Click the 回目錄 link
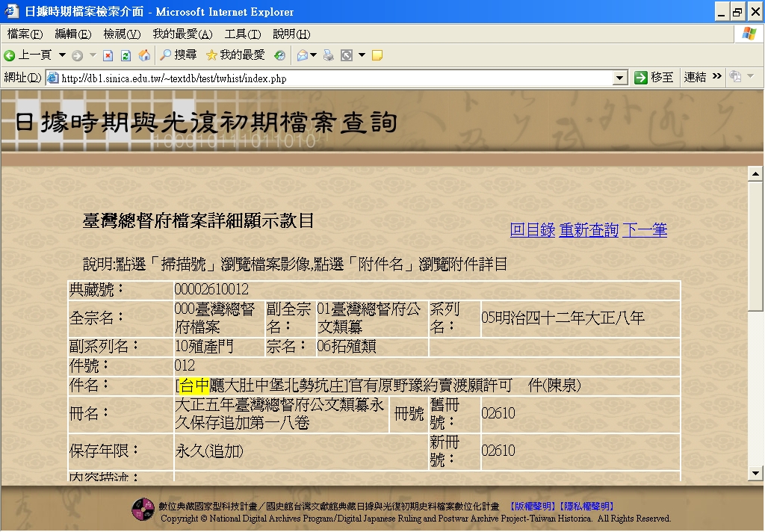This screenshot has width=765, height=532. pyautogui.click(x=532, y=230)
